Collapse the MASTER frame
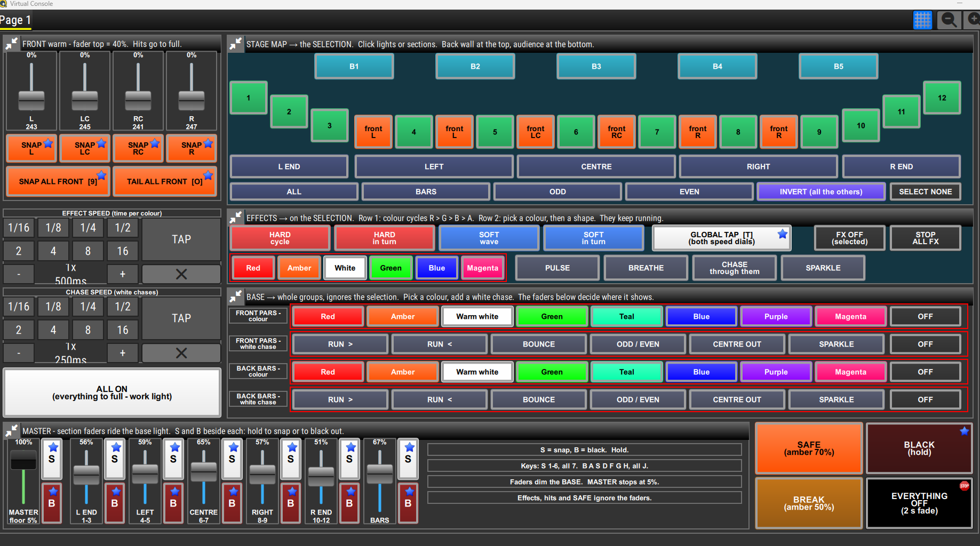This screenshot has width=980, height=546. (11, 430)
